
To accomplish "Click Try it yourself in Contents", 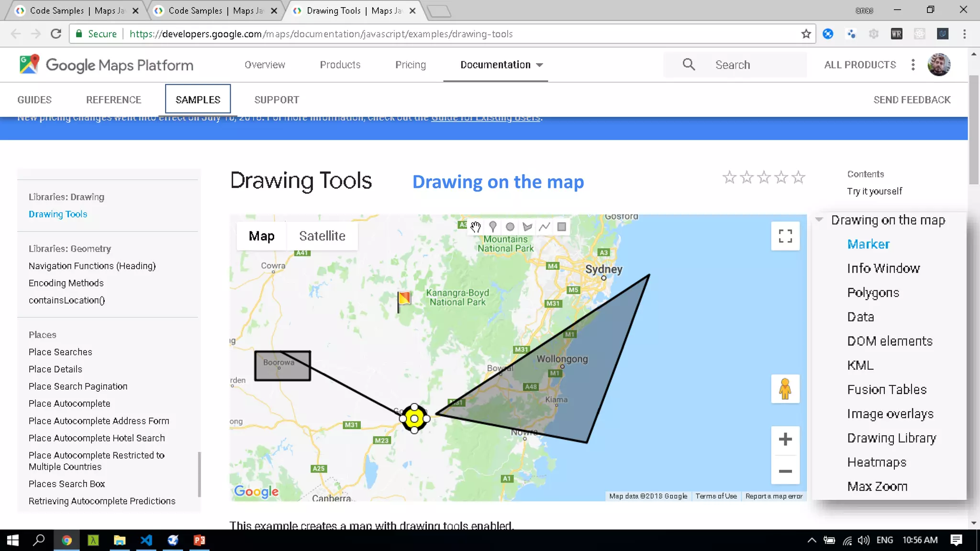I will click(874, 191).
